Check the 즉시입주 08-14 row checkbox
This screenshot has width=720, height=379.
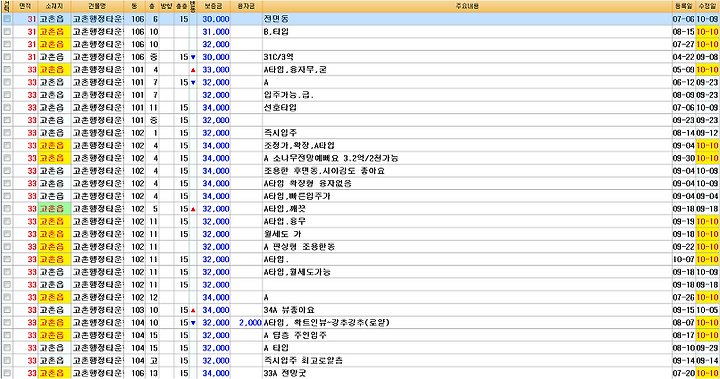click(7, 133)
